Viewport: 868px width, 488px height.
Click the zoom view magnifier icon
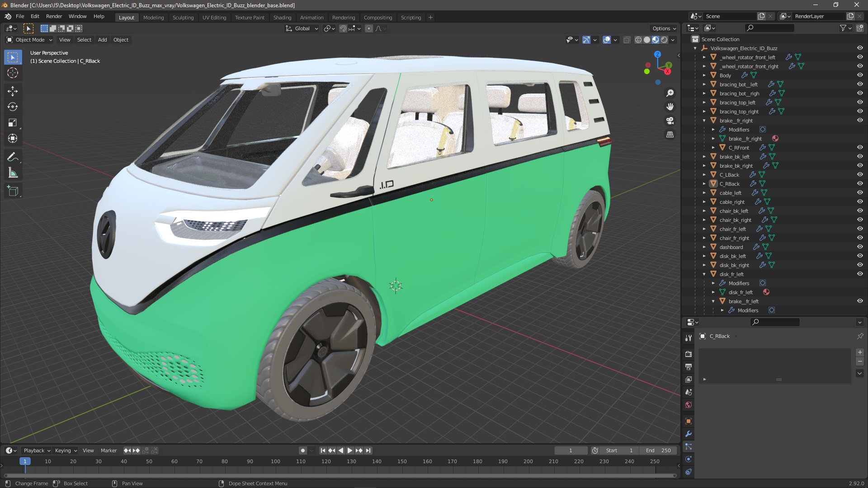point(670,93)
